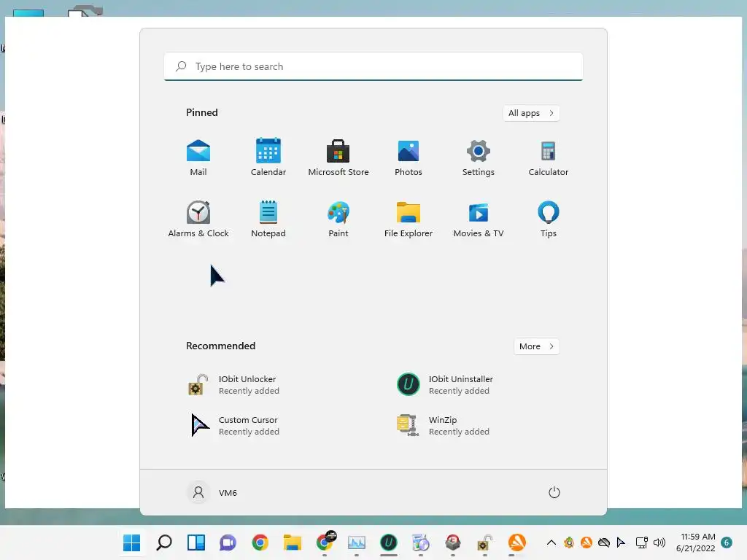747x560 pixels.
Task: Open the Custom Cursor tray icon
Action: pos(621,542)
